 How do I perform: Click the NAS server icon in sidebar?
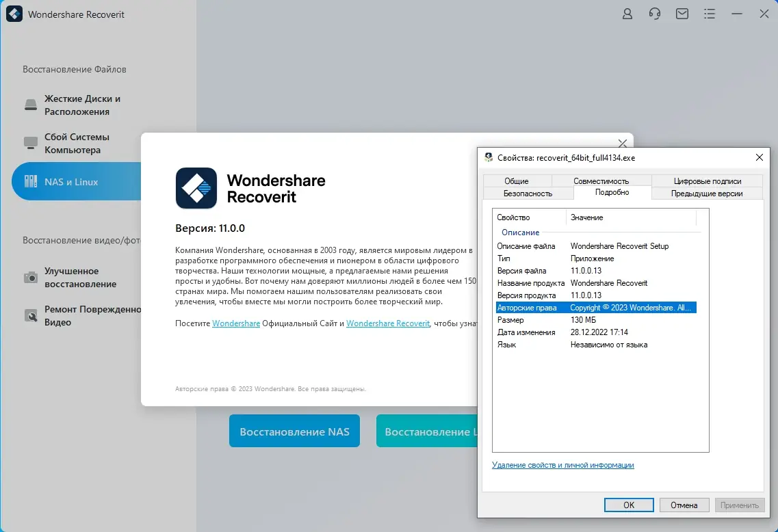(x=31, y=181)
